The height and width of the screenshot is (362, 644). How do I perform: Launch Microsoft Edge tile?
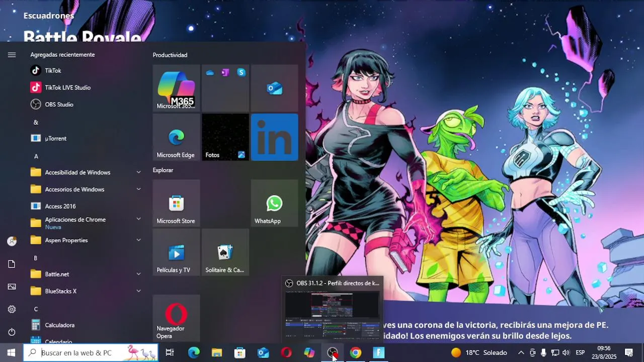pos(176,137)
